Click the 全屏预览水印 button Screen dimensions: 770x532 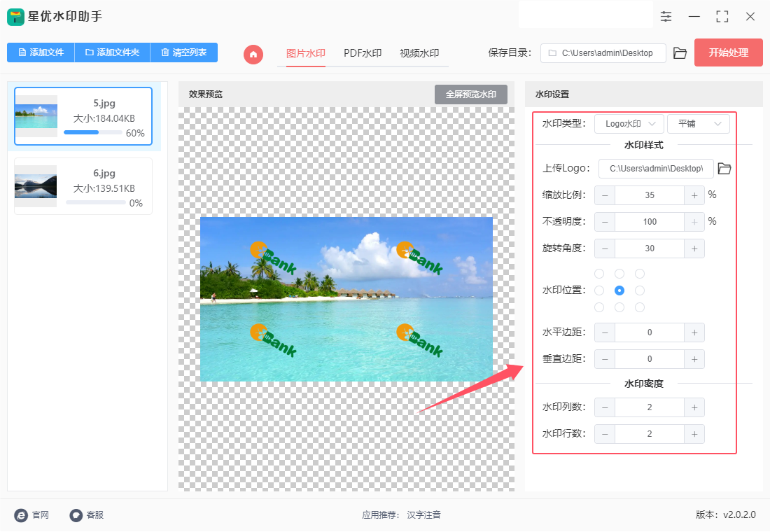pos(471,94)
